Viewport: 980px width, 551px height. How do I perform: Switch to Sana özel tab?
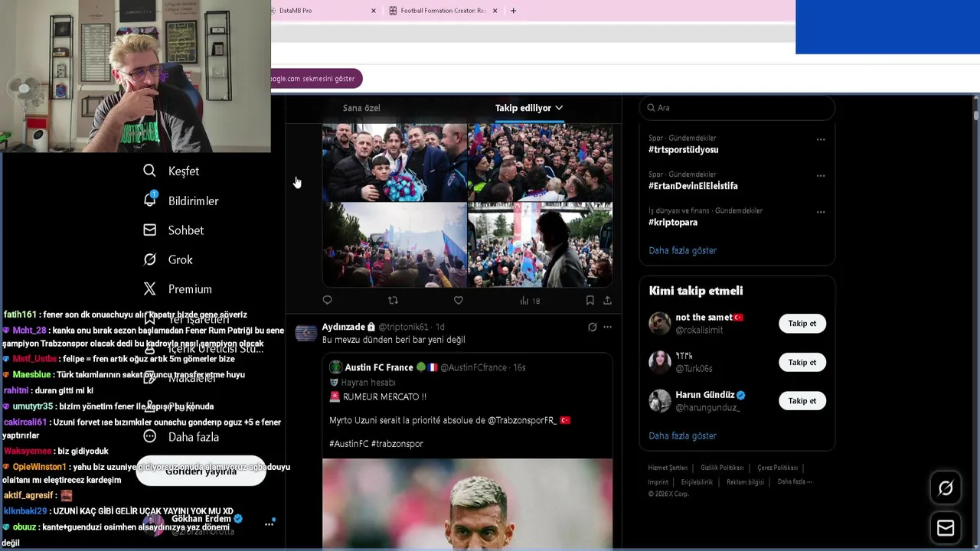point(361,108)
